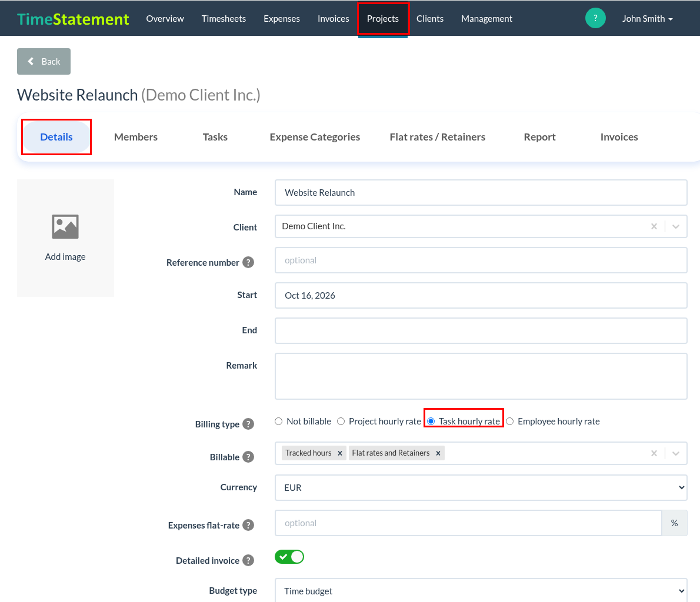Viewport: 700px width, 602px height.
Task: Go to the Timesheets page
Action: tap(224, 19)
